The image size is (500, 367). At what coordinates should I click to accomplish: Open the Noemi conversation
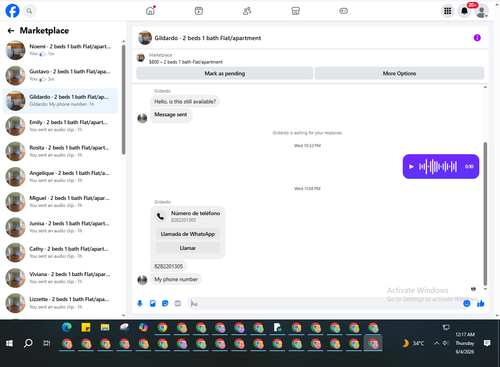(60, 50)
